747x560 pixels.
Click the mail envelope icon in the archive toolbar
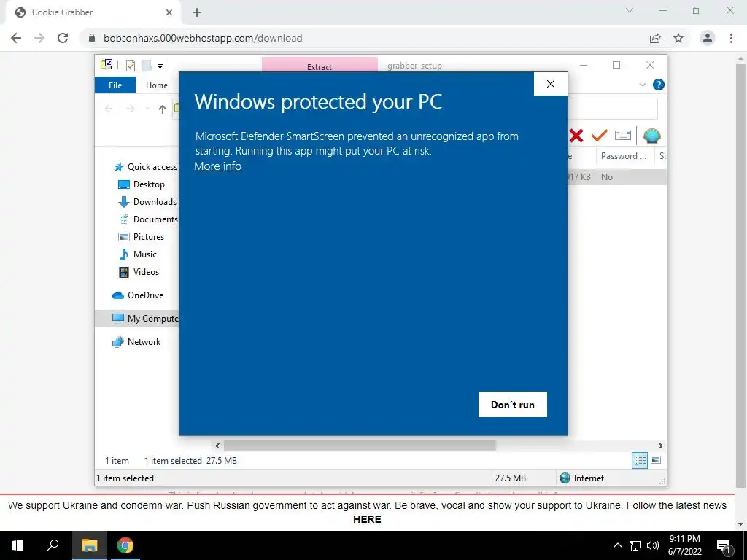[623, 136]
